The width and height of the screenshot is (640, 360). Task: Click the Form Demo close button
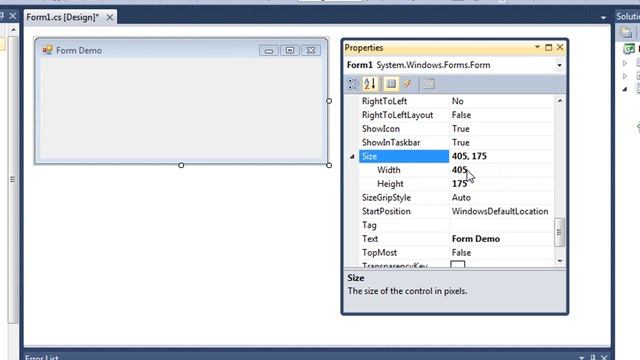[x=311, y=50]
